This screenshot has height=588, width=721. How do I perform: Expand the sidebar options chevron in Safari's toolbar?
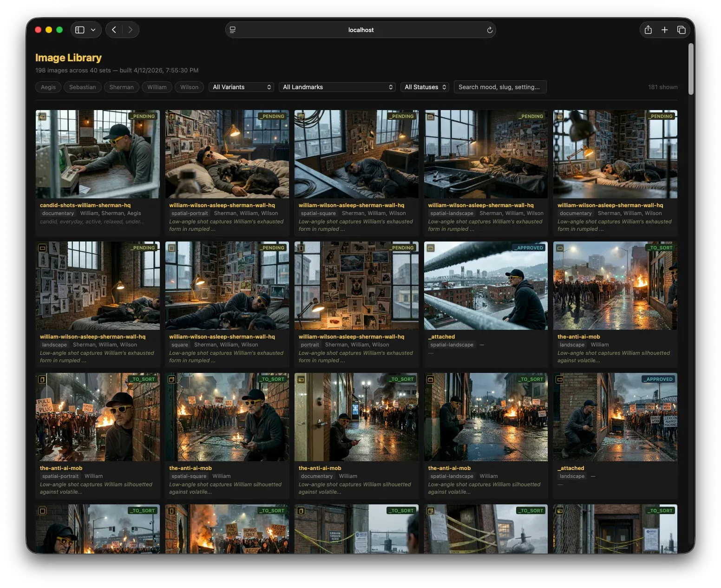[93, 30]
